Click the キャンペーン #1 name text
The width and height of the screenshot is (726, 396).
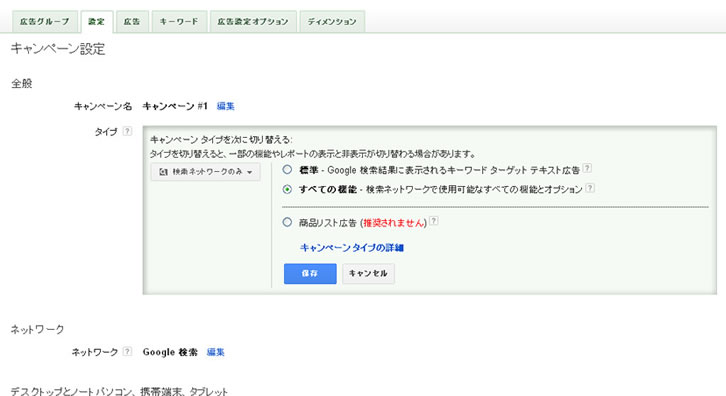(x=175, y=106)
